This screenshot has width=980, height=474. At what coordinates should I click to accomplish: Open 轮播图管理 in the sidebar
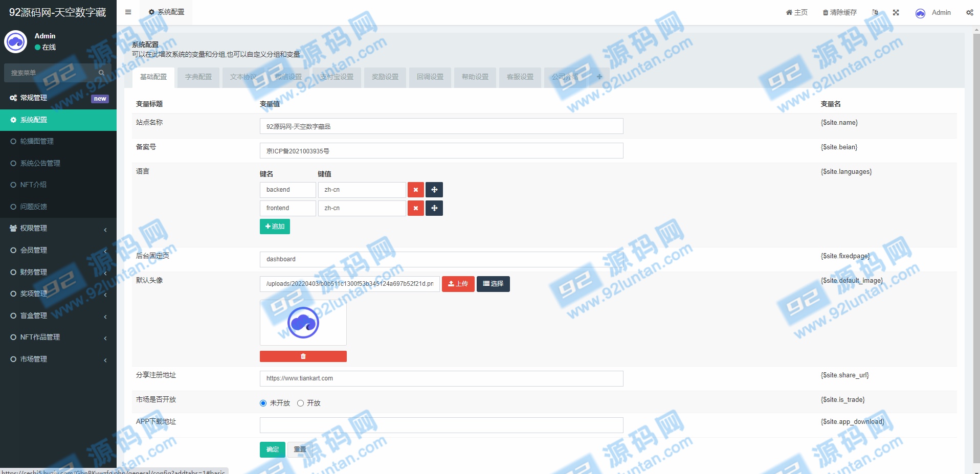pos(58,141)
